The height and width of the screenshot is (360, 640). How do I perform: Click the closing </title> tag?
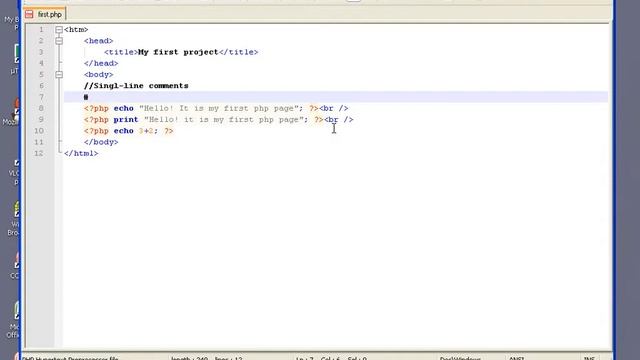tap(238, 52)
